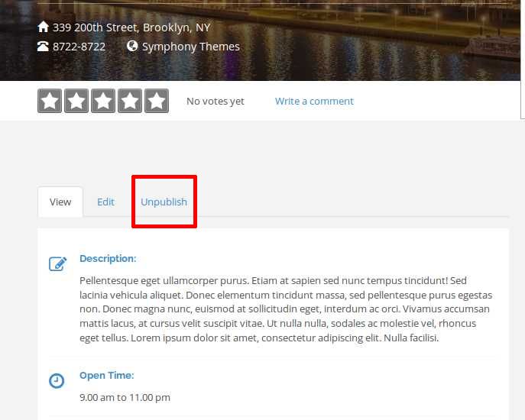Click the Open Time heading
525x420 pixels.
[106, 376]
